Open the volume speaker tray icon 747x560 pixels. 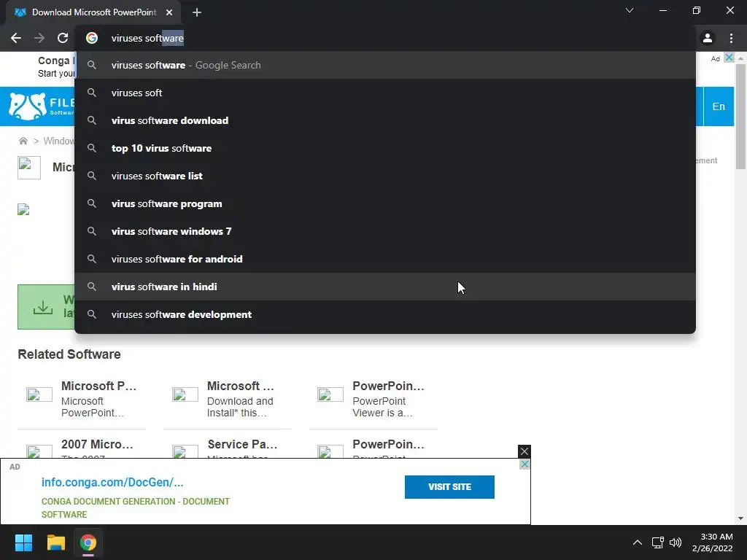point(675,542)
